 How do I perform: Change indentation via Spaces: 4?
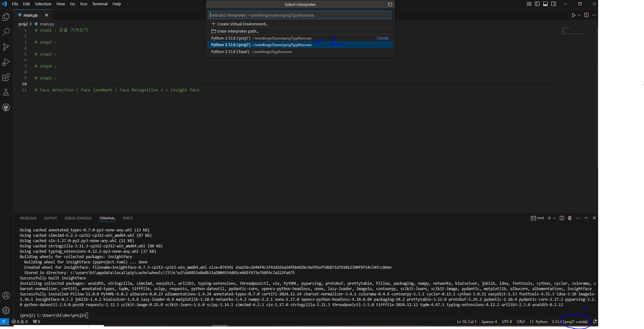[x=489, y=321]
